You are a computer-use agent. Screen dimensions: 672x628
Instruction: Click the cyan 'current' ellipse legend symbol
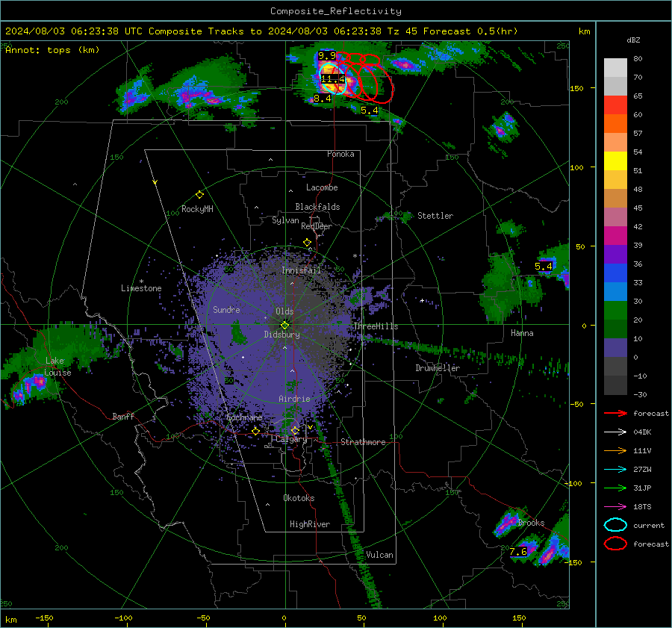[x=615, y=525]
